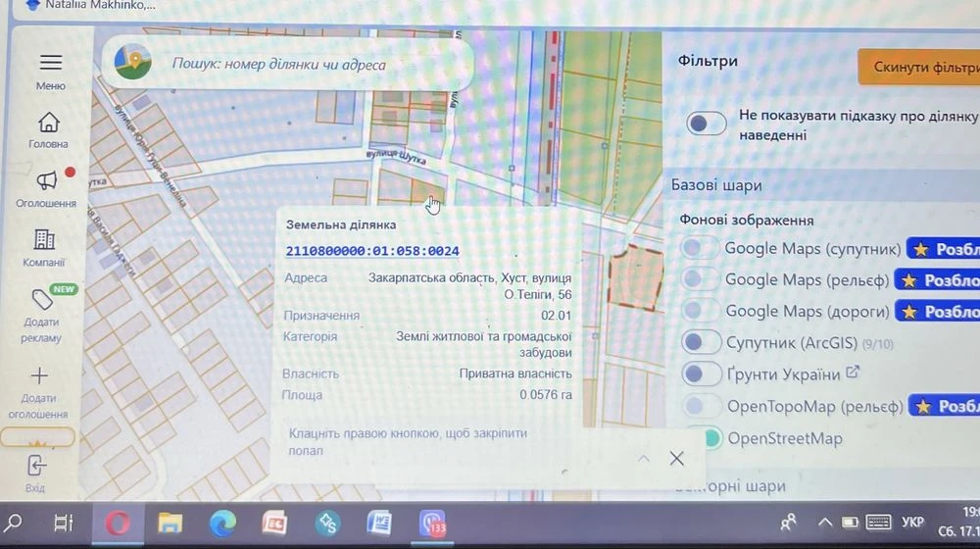
Task: Click the Земельна ділянка popup title
Action: tap(341, 225)
